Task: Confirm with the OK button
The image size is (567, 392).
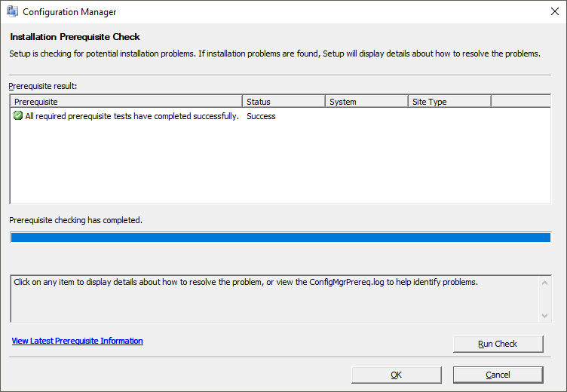Action: point(397,375)
